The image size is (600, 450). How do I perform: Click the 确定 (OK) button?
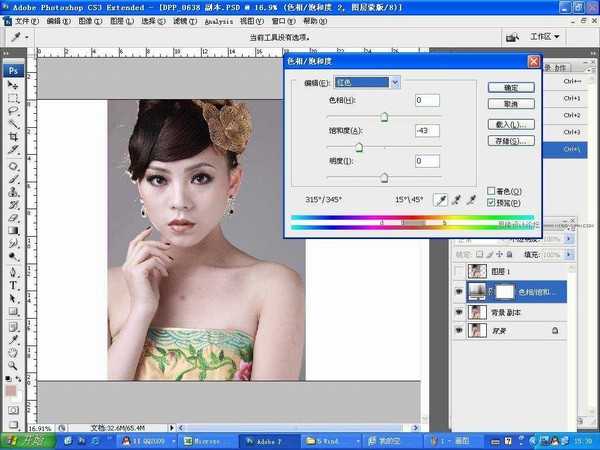pyautogui.click(x=511, y=87)
